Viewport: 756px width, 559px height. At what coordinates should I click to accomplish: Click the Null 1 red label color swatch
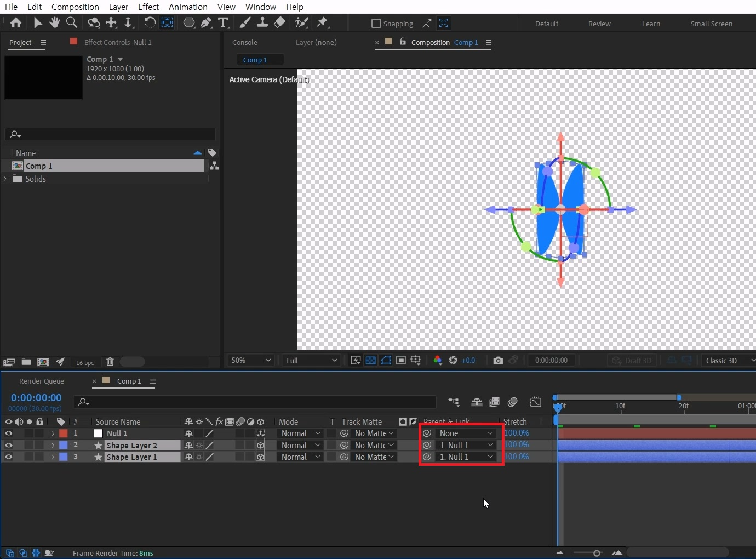coord(64,433)
